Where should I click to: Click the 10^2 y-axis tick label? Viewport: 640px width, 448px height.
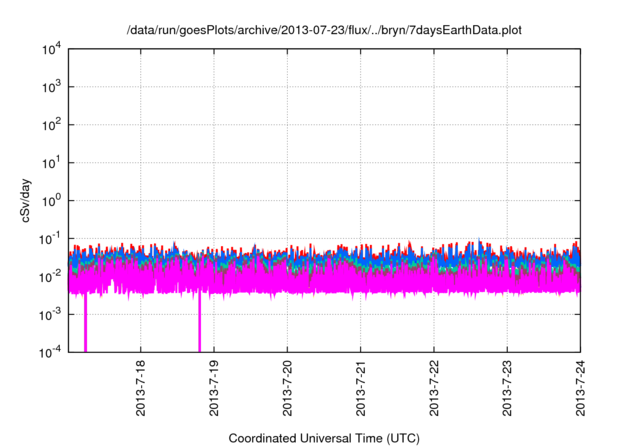pos(51,125)
